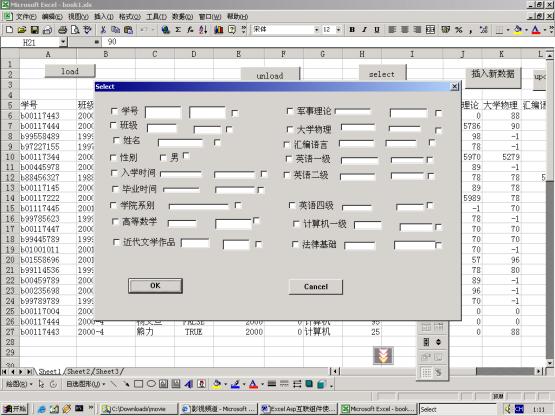Open the 编辑 Edit menu

click(52, 17)
